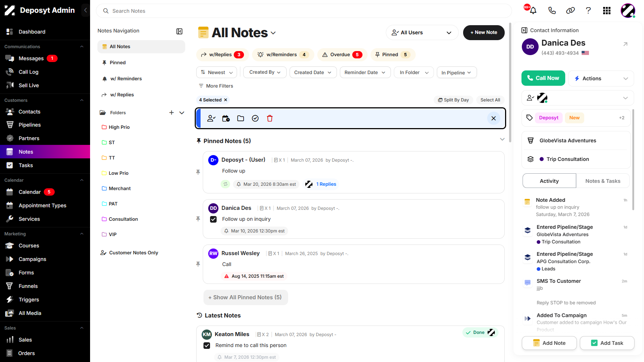Toggle checkbox for Remind me to call
This screenshot has width=644, height=362.
(207, 346)
